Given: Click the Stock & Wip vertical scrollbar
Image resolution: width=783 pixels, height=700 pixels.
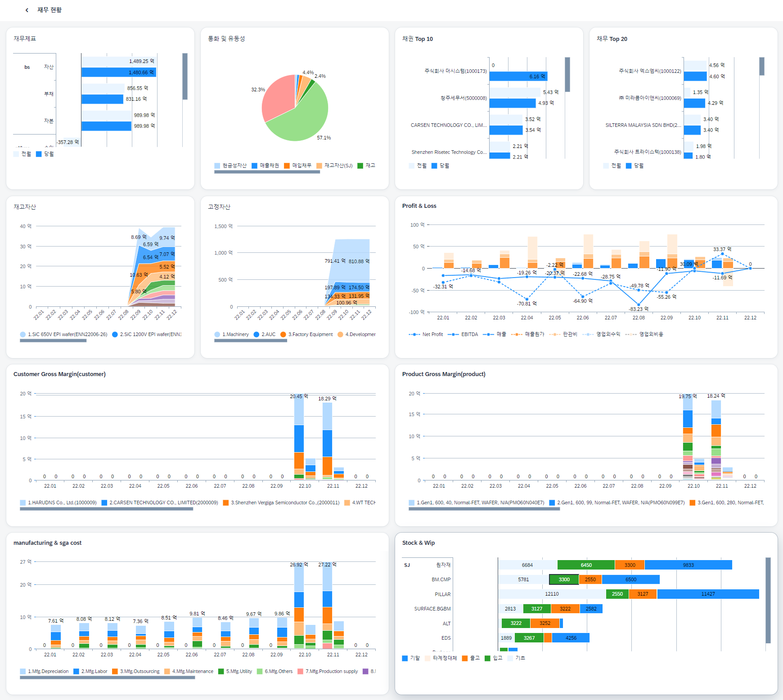Looking at the screenshot, I should pos(768,601).
